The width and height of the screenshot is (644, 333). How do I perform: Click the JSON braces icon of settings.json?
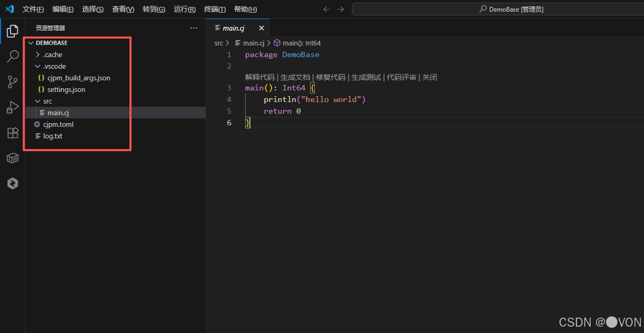click(41, 89)
